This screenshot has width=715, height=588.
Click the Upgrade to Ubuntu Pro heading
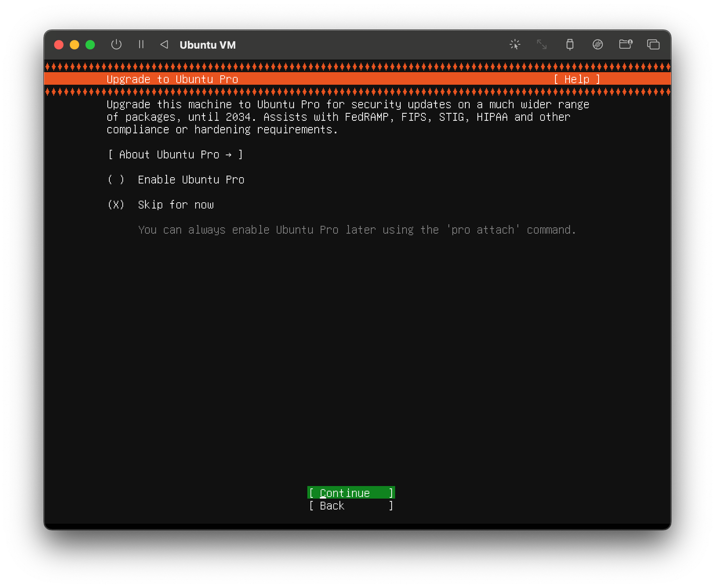[x=172, y=79]
